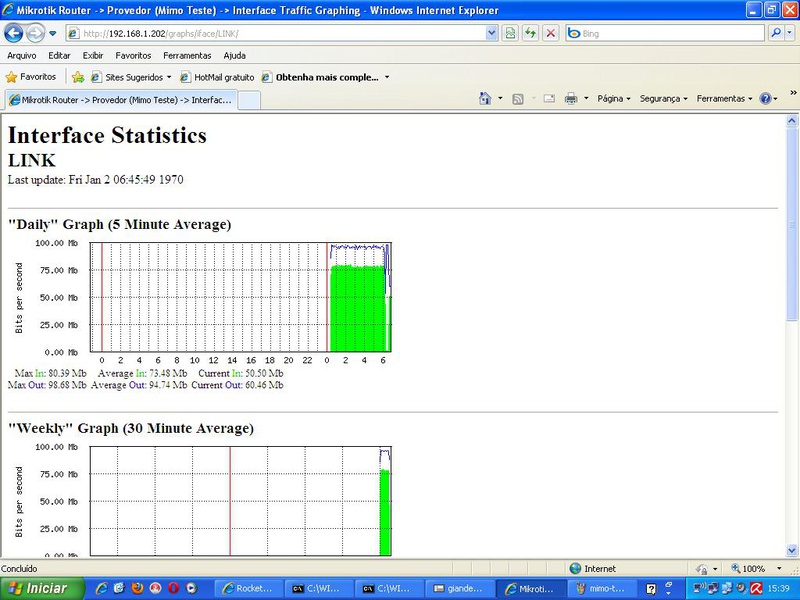
Task: Refresh the page with green arrows icon
Action: (x=530, y=34)
